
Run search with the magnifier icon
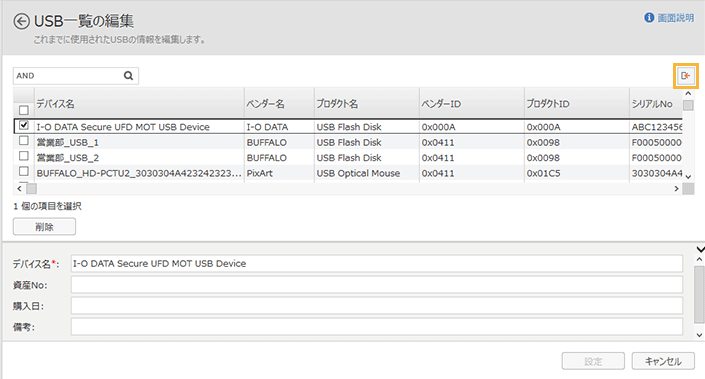click(x=129, y=76)
